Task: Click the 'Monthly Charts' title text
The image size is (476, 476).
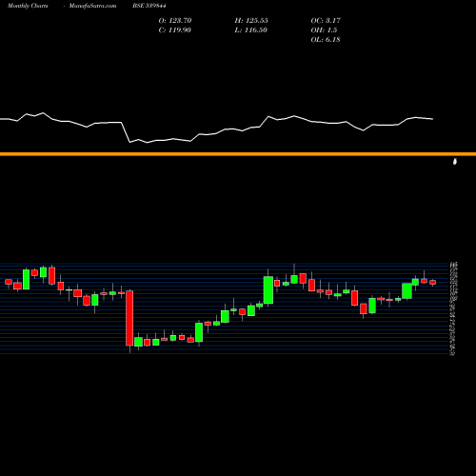Action: pos(28,6)
